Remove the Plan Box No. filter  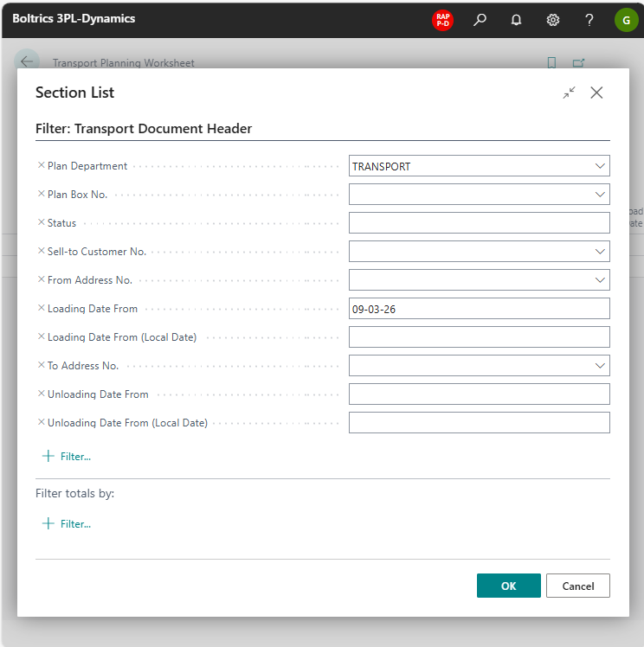point(41,195)
